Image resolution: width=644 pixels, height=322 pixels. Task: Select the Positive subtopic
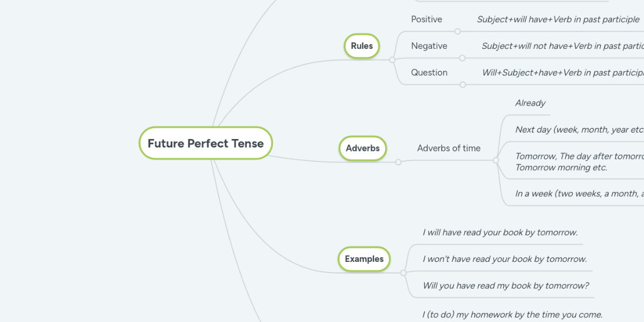(427, 19)
